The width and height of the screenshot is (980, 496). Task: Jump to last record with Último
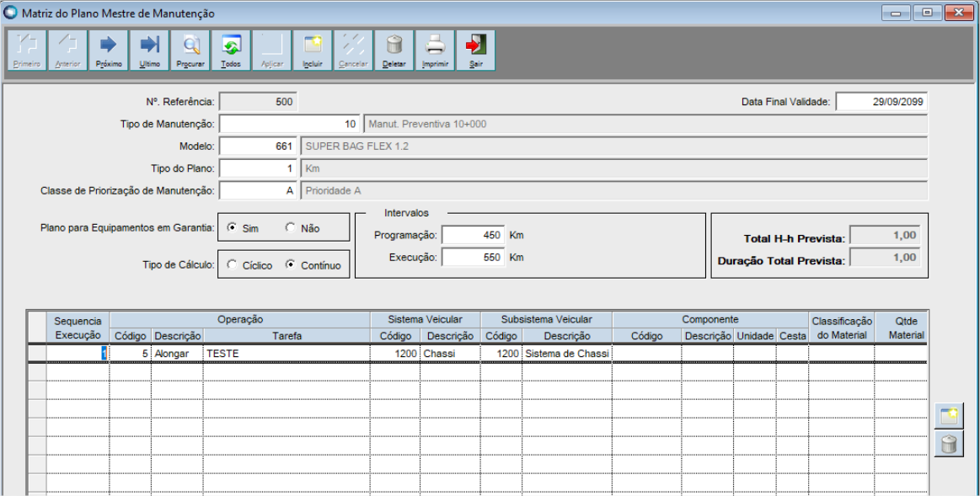(150, 51)
